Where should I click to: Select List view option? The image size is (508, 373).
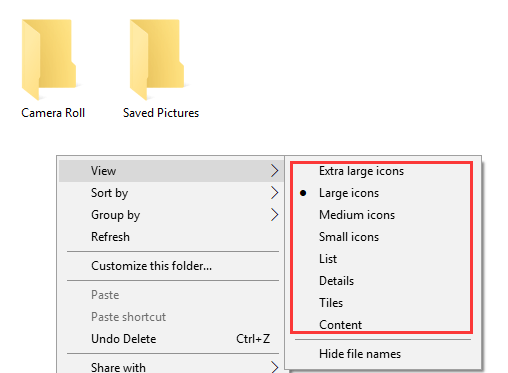(328, 259)
